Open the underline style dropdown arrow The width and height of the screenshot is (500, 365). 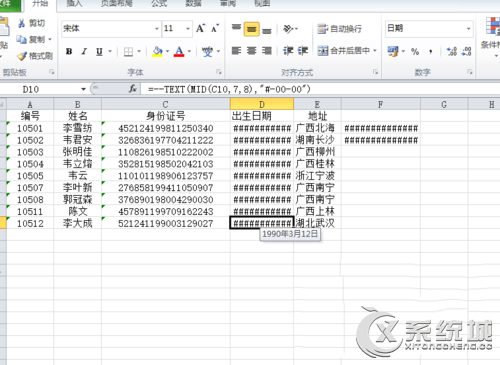[110, 51]
